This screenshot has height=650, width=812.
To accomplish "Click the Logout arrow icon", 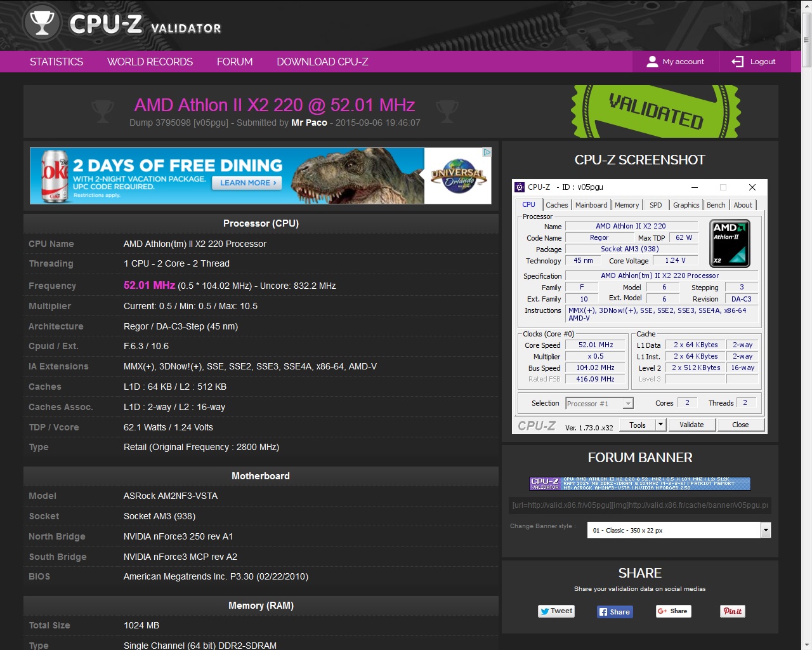I will tap(737, 62).
